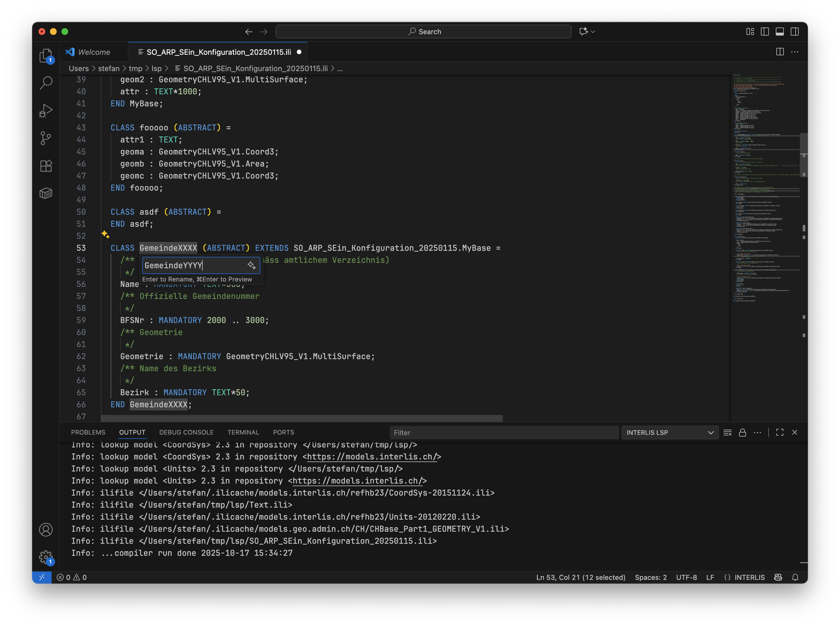Expand the Copilot chat dropdown arrow

(593, 32)
